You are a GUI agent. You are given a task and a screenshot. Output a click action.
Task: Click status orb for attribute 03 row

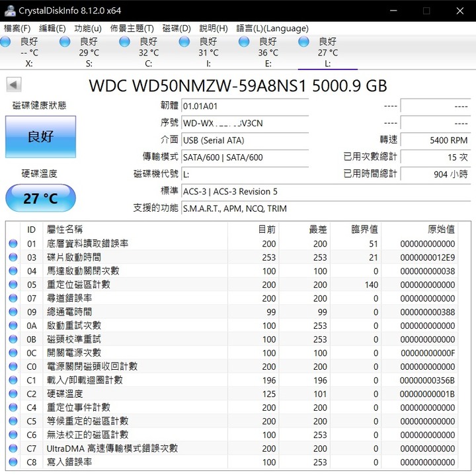click(13, 257)
